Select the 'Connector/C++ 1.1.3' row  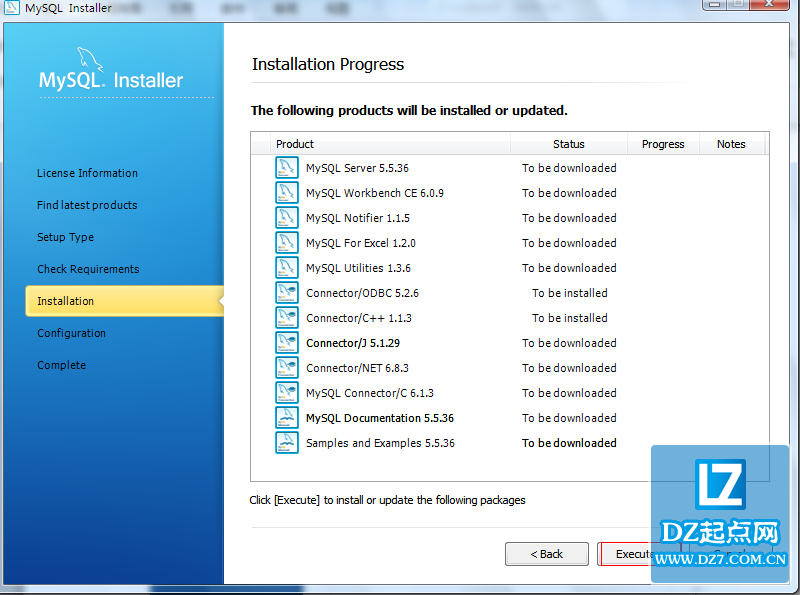pos(510,318)
